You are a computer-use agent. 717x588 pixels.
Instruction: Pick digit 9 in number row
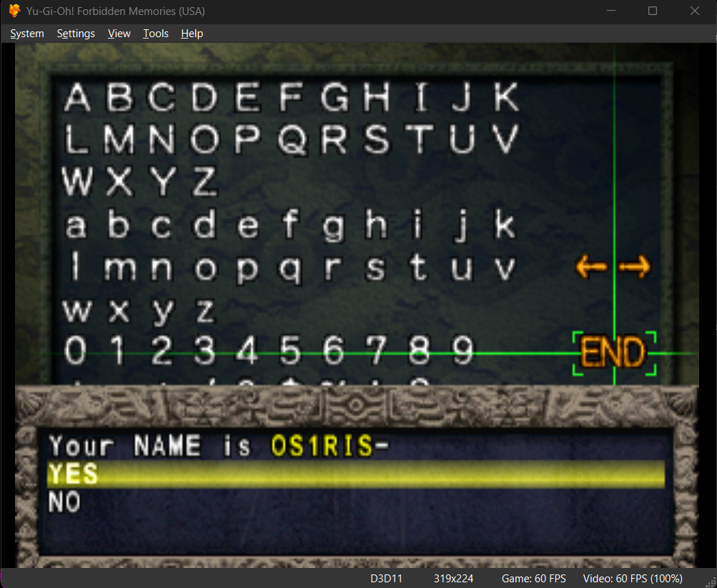(463, 350)
